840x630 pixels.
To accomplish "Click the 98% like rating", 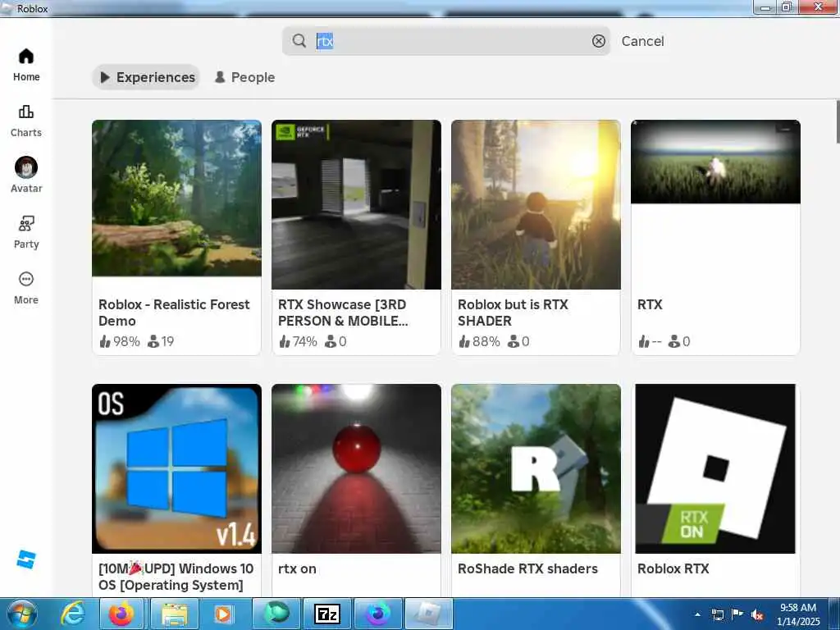I will tap(120, 341).
